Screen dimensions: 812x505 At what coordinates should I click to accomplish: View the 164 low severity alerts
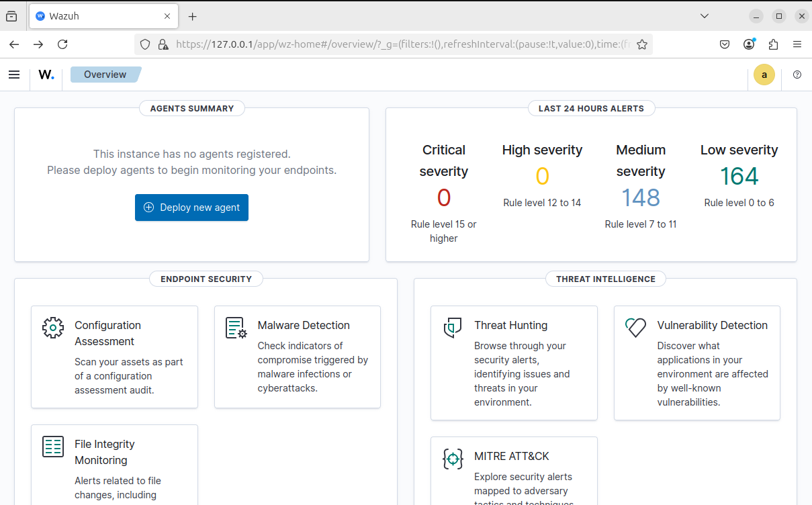pyautogui.click(x=739, y=176)
